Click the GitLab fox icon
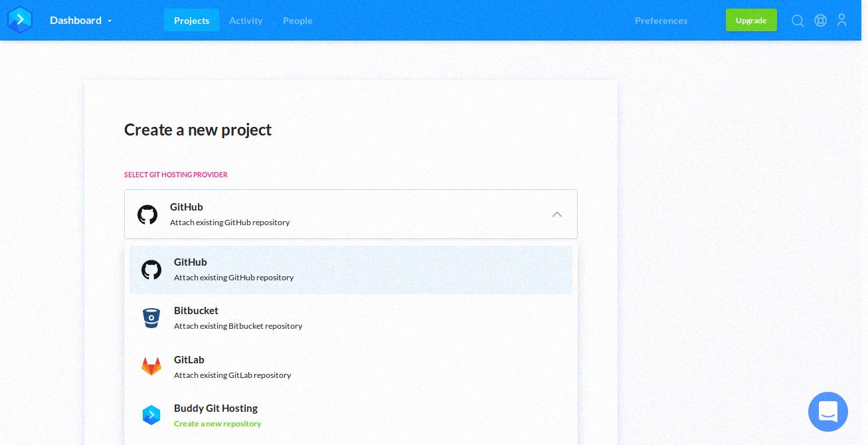Image resolution: width=868 pixels, height=445 pixels. pyautogui.click(x=151, y=367)
